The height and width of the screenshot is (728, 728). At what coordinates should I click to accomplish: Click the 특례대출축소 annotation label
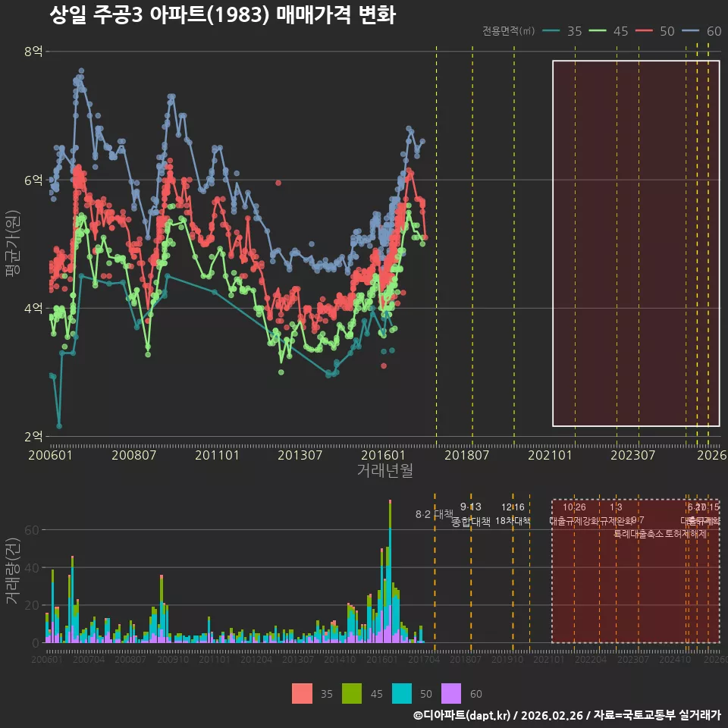[x=639, y=534]
